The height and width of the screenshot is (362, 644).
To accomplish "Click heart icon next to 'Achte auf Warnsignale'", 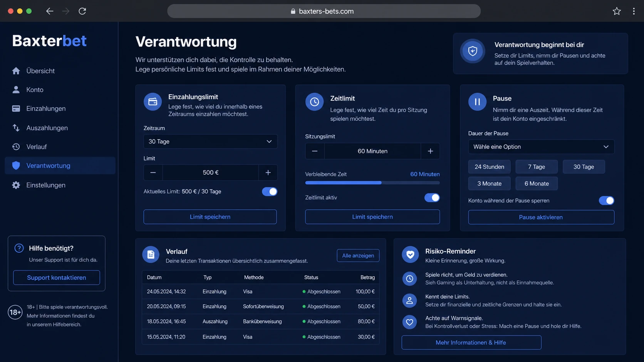I will coord(409,322).
